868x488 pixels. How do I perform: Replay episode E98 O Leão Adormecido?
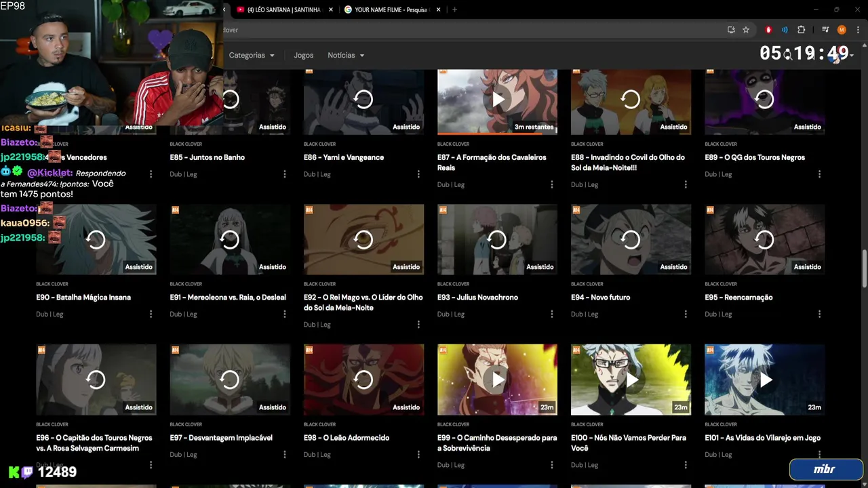(363, 380)
